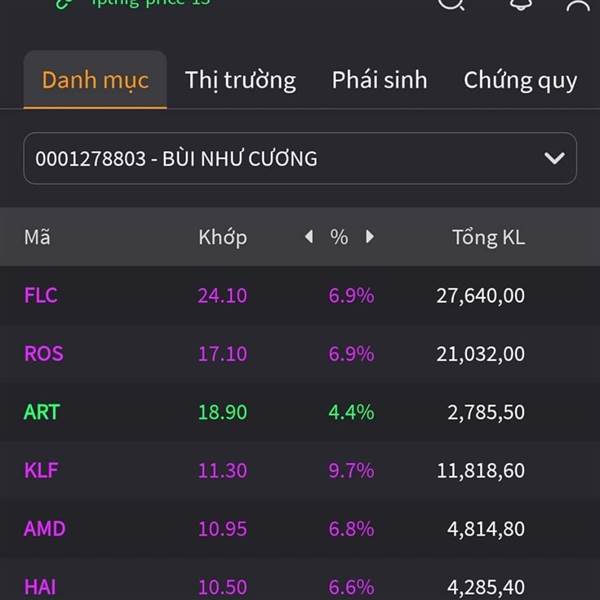600x600 pixels.
Task: Open the ROS stock row
Action: (300, 354)
